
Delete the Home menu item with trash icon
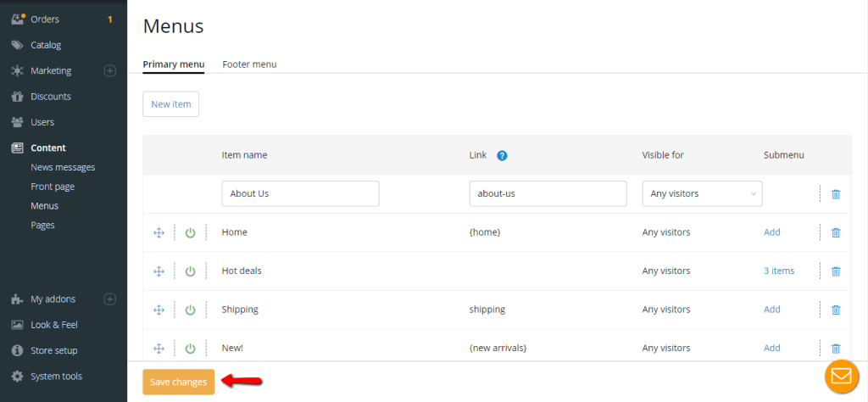point(836,232)
